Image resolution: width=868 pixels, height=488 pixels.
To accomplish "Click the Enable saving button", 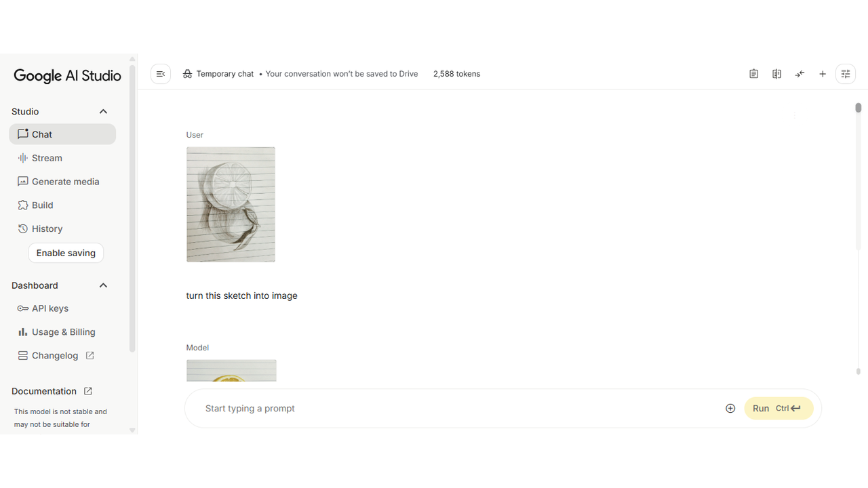I will click(66, 253).
